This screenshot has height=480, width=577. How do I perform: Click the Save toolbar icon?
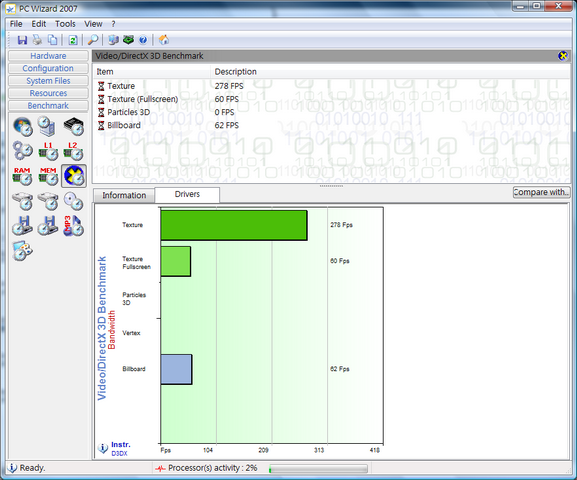click(x=22, y=40)
